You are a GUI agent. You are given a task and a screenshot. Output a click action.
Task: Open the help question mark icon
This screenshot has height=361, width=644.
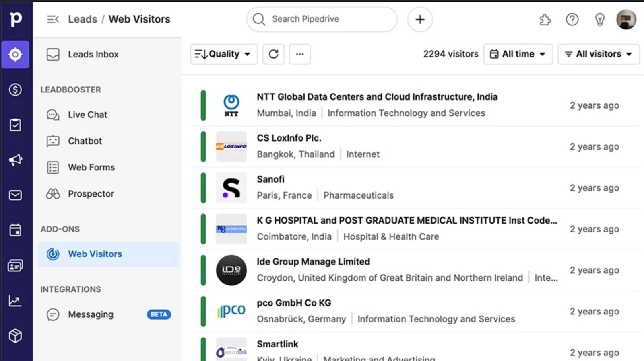(572, 19)
